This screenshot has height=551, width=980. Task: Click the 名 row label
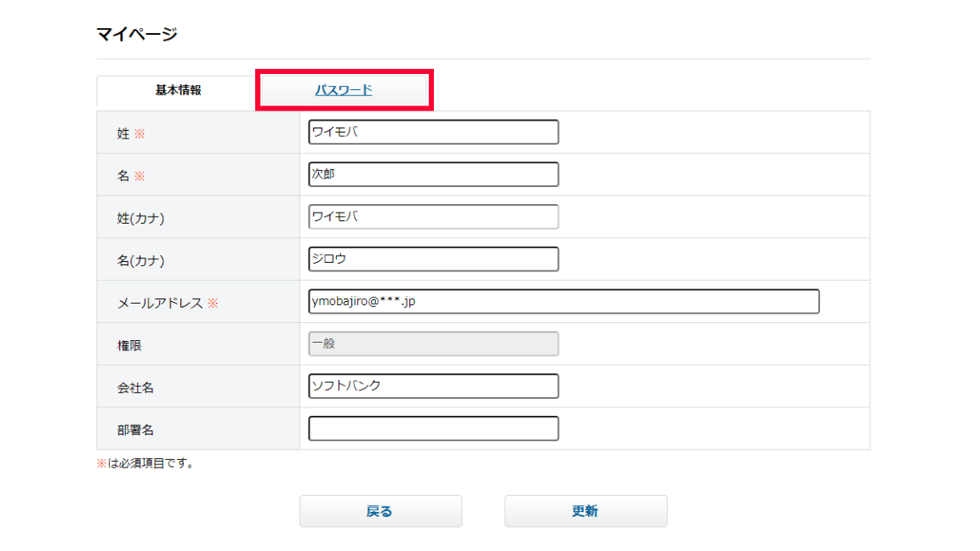[x=123, y=176]
